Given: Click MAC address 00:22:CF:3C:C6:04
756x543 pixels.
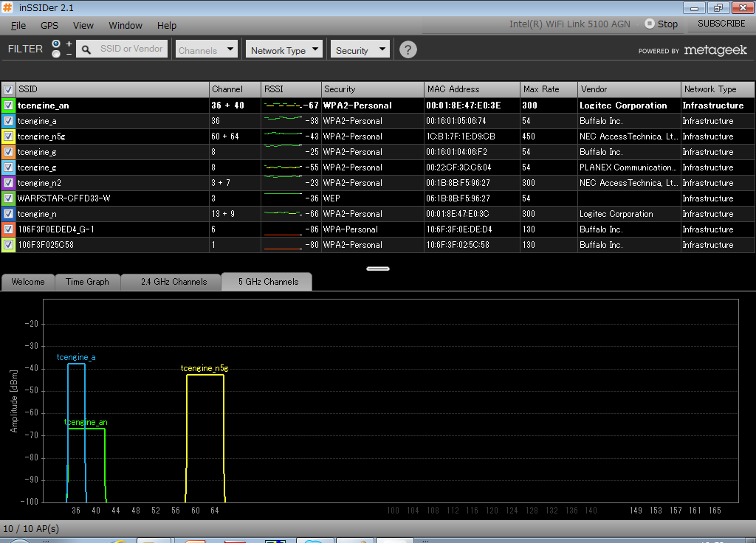Looking at the screenshot, I should tap(458, 167).
